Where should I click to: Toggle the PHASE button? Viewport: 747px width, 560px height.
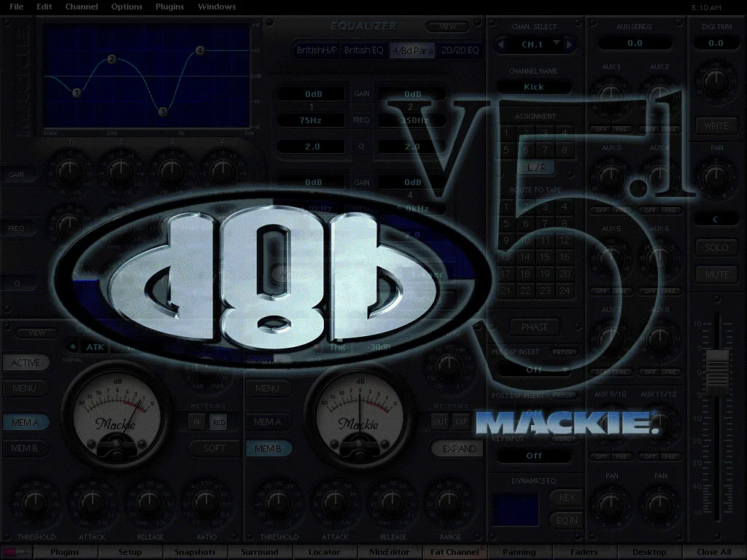pyautogui.click(x=535, y=327)
